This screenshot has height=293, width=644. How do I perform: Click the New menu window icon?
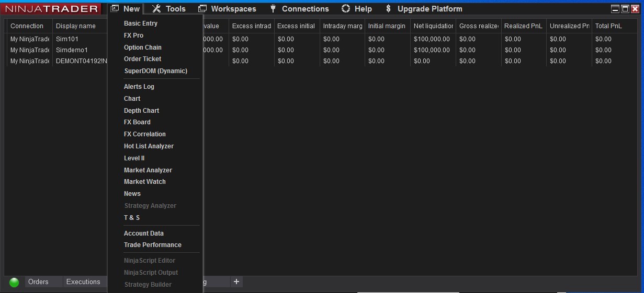pyautogui.click(x=115, y=8)
